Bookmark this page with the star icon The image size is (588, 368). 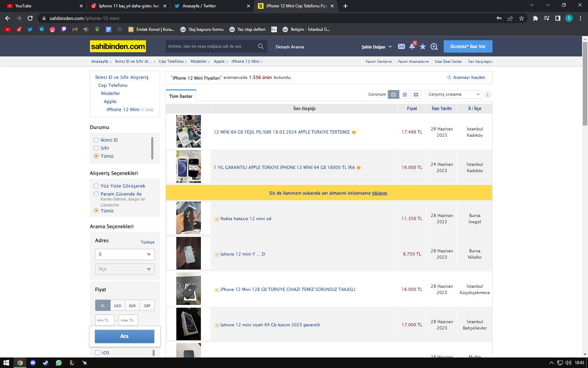click(521, 18)
